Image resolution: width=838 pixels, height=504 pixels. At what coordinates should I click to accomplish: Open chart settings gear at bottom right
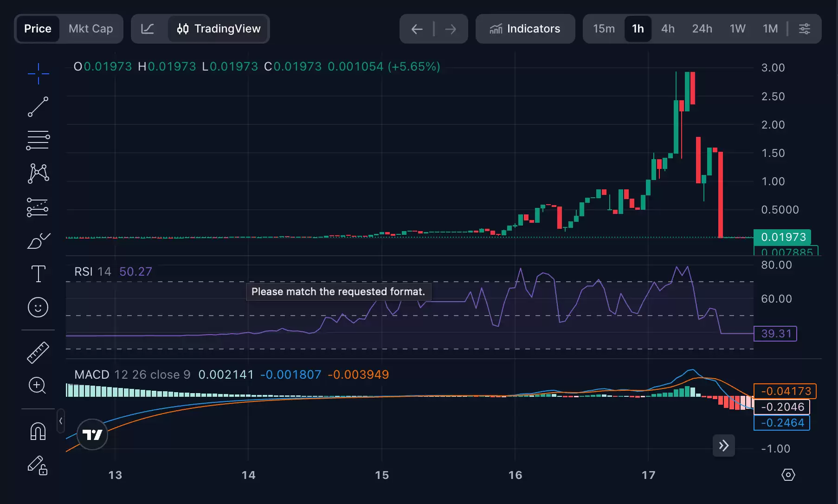[788, 475]
